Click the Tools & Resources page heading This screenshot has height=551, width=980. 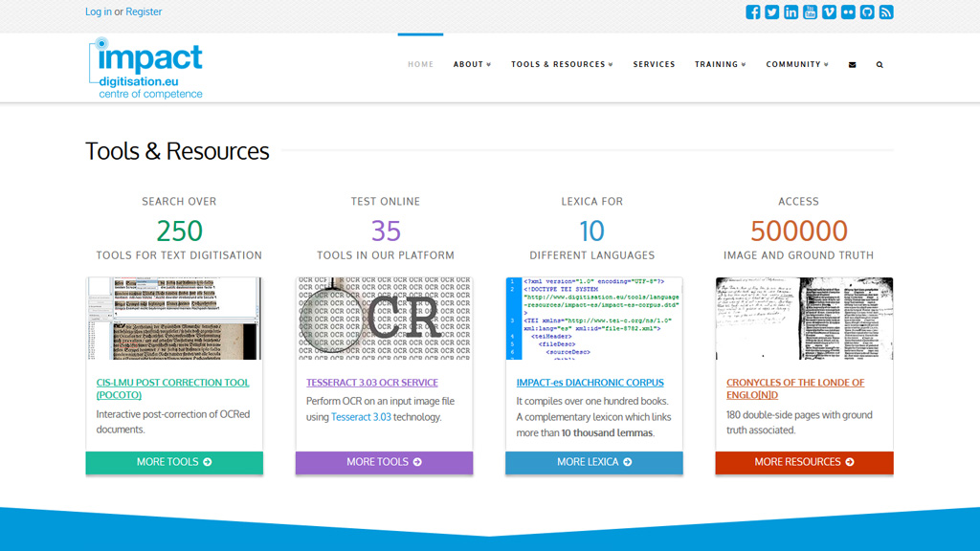(177, 151)
